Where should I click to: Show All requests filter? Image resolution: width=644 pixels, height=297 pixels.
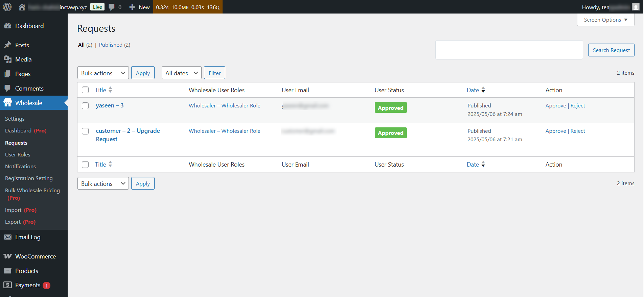tap(81, 45)
